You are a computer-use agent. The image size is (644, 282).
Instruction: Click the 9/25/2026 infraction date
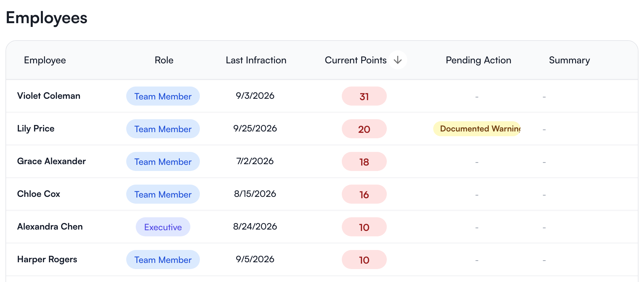coord(255,128)
